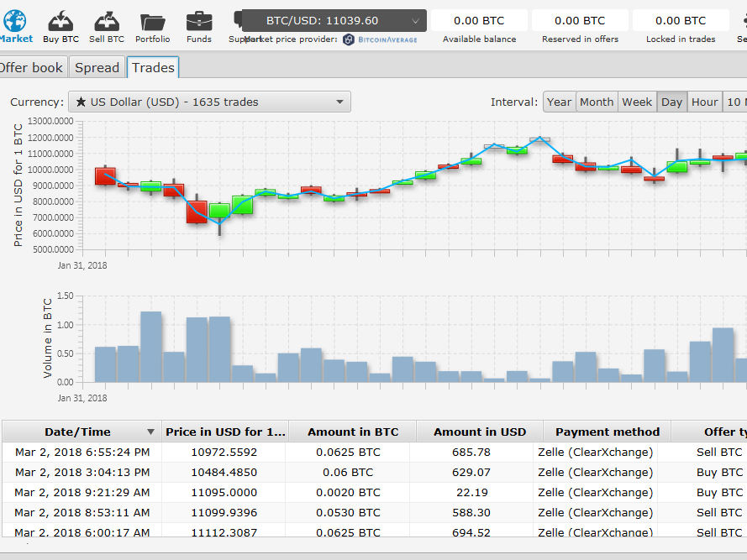747x560 pixels.
Task: Click Buy BTC offer type in the 3:04:13 PM row
Action: pos(719,473)
